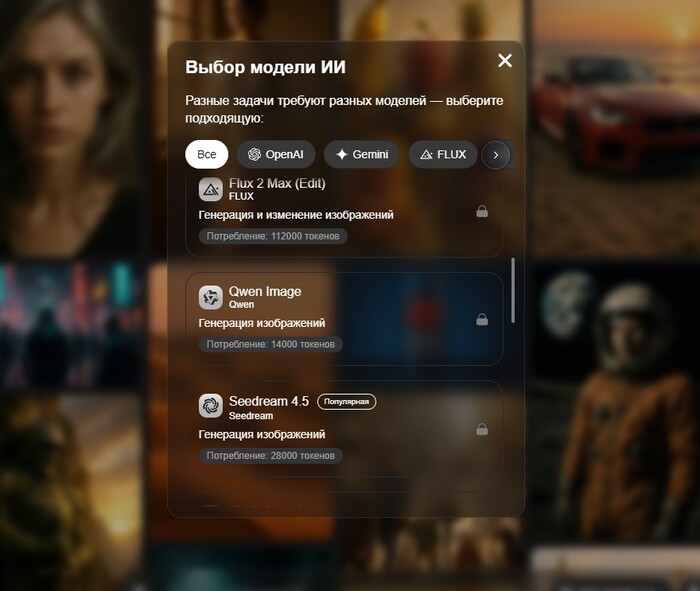This screenshot has width=700, height=591.
Task: Open the red car background thumbnail
Action: coord(614,100)
